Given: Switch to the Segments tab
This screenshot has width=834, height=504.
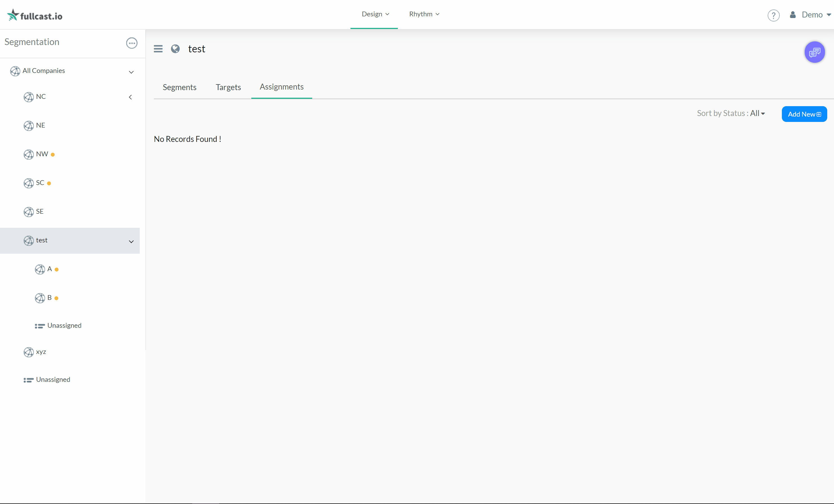Looking at the screenshot, I should pyautogui.click(x=179, y=87).
